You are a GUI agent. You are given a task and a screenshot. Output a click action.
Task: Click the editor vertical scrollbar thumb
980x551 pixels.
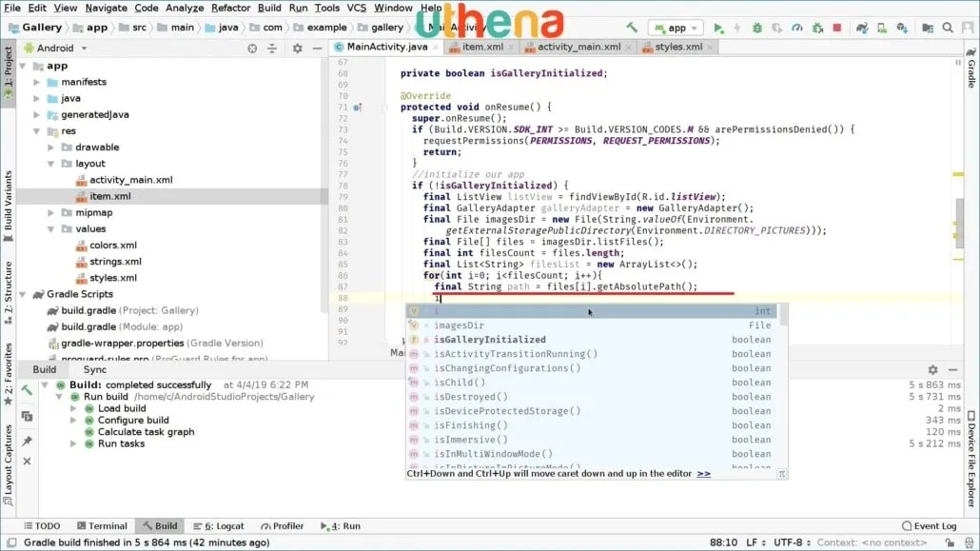tap(959, 224)
